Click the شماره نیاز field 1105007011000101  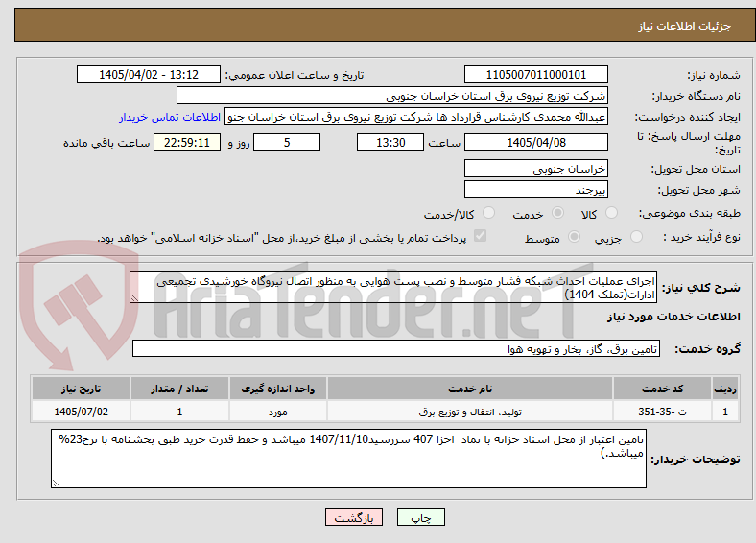(535, 74)
